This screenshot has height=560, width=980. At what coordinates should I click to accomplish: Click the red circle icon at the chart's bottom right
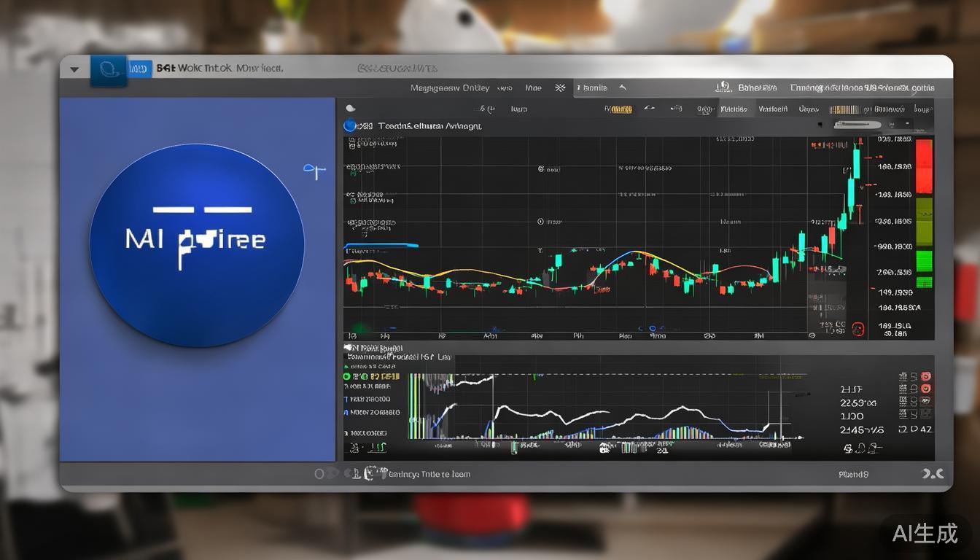pos(857,329)
